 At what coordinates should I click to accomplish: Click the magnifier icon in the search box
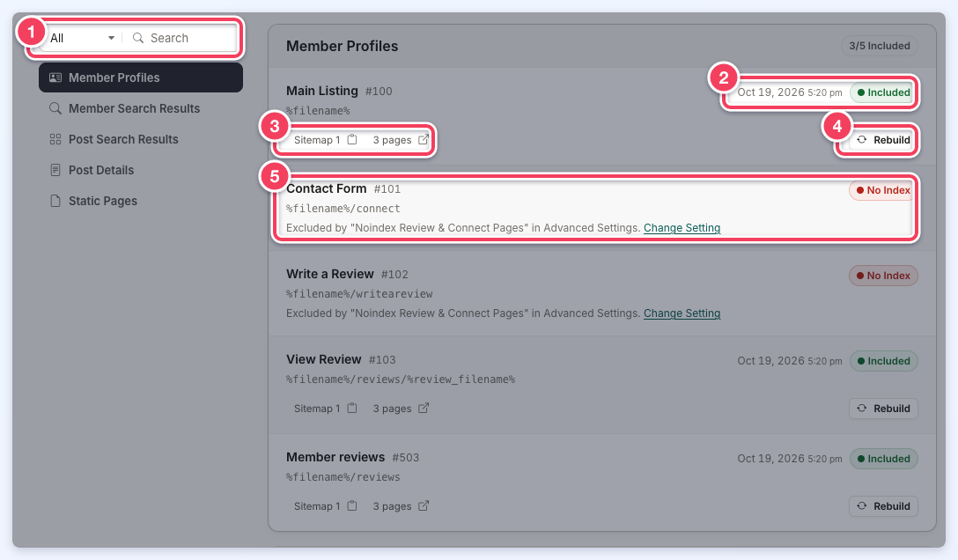click(138, 38)
